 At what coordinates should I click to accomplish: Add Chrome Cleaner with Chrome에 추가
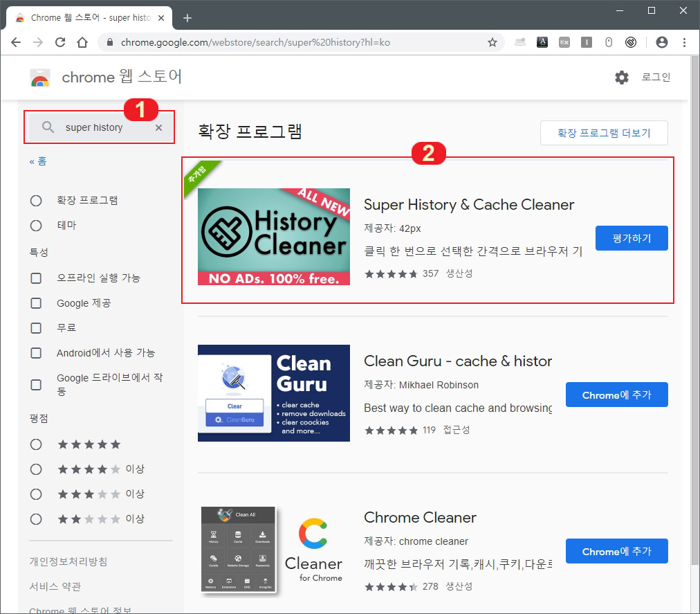616,551
